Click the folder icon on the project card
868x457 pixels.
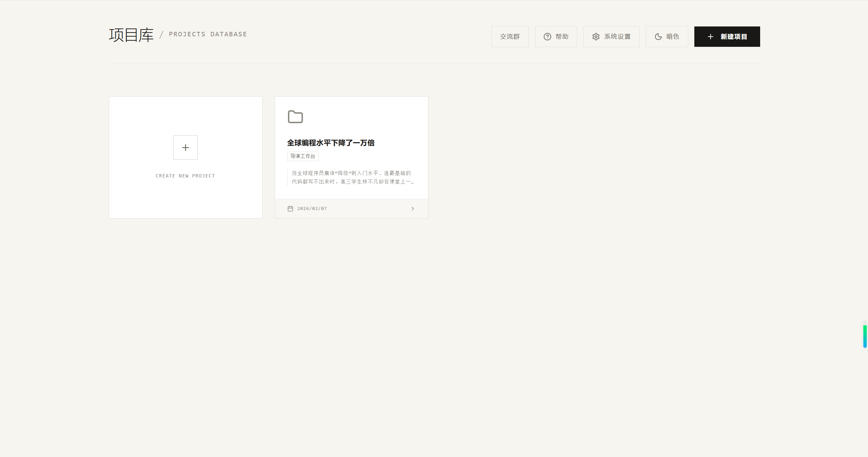click(295, 117)
